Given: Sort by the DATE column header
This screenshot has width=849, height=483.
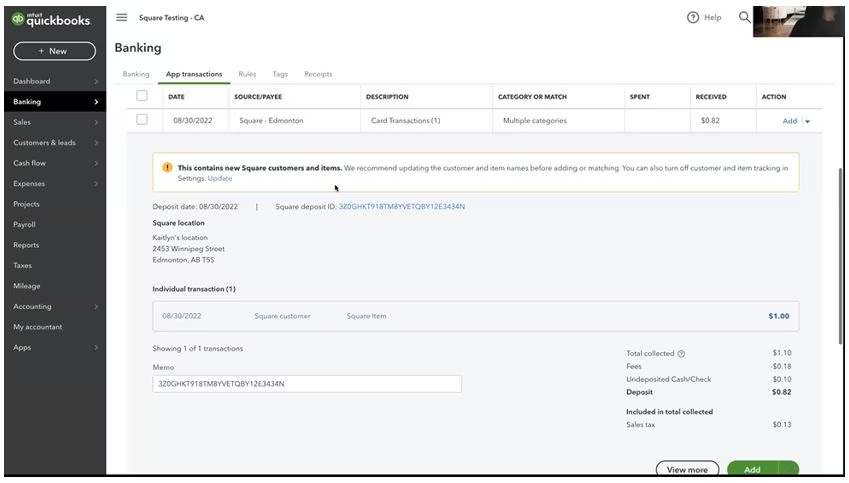Looking at the screenshot, I should pos(177,97).
